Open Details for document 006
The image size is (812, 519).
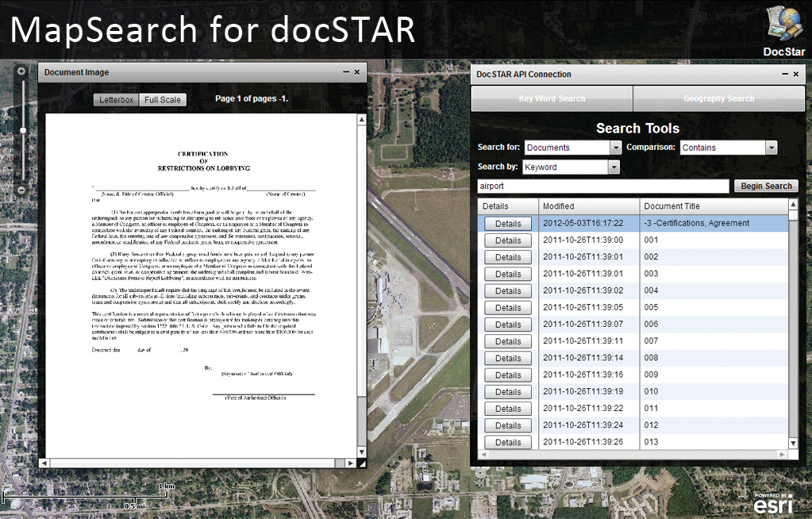click(x=508, y=325)
